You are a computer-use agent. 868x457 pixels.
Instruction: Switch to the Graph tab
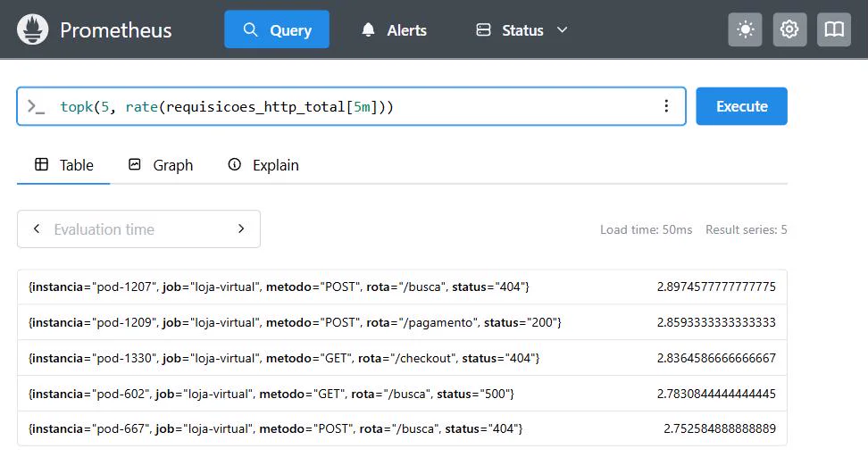[161, 165]
